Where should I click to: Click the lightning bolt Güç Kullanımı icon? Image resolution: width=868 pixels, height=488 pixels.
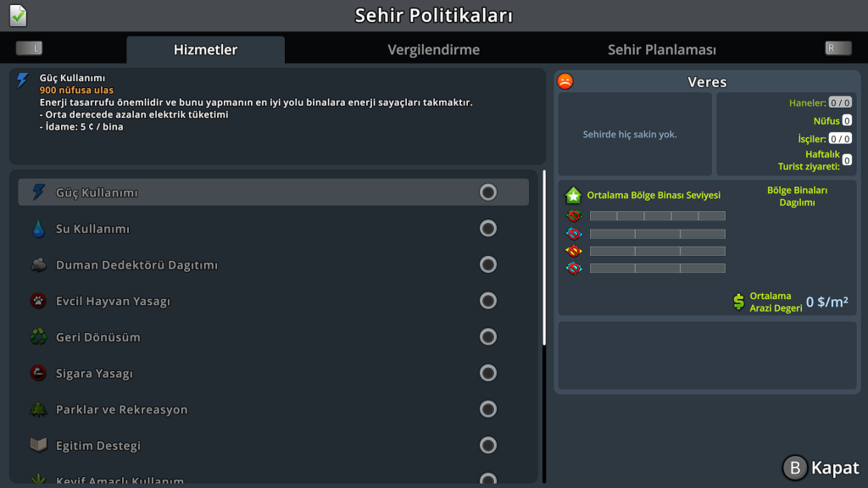38,192
